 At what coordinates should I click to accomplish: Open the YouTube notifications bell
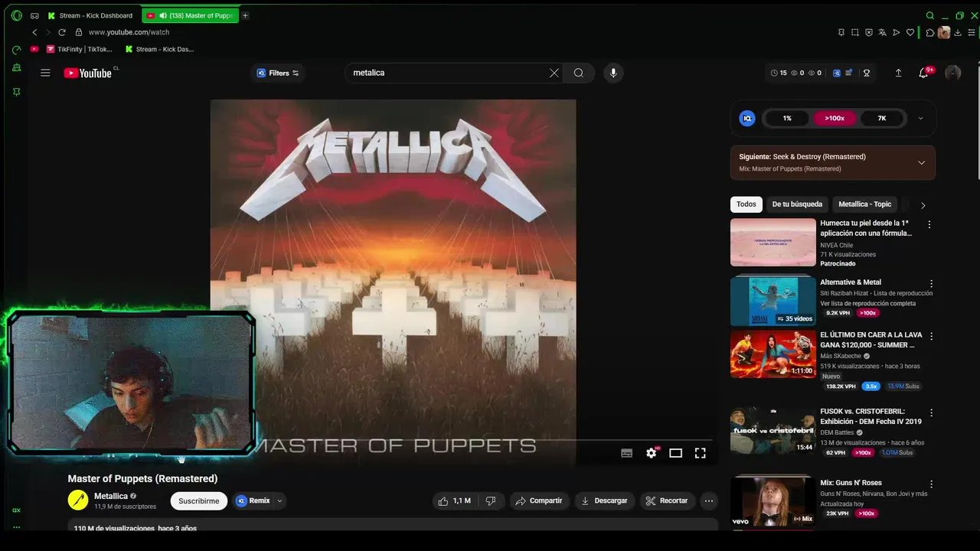click(923, 73)
